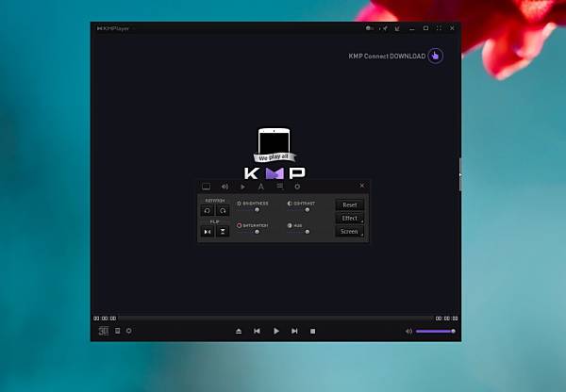Adjust the Saturation slider
The image size is (566, 392).
click(257, 232)
